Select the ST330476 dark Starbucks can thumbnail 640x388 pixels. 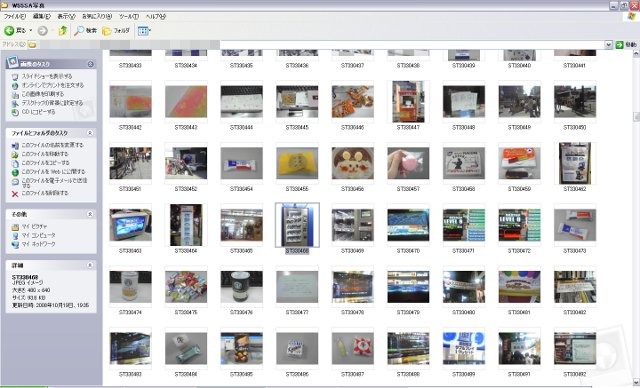241,286
